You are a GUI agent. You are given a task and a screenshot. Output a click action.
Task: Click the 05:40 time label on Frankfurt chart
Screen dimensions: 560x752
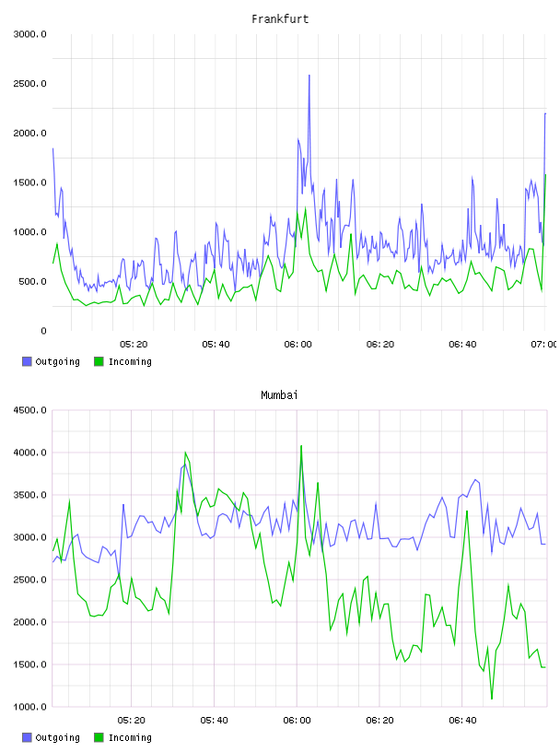pos(216,345)
